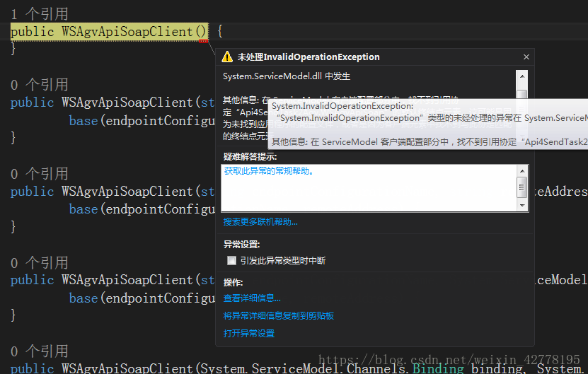Click '疑难解答提示:' heading
Screen dimensions: 588x374
pos(250,157)
